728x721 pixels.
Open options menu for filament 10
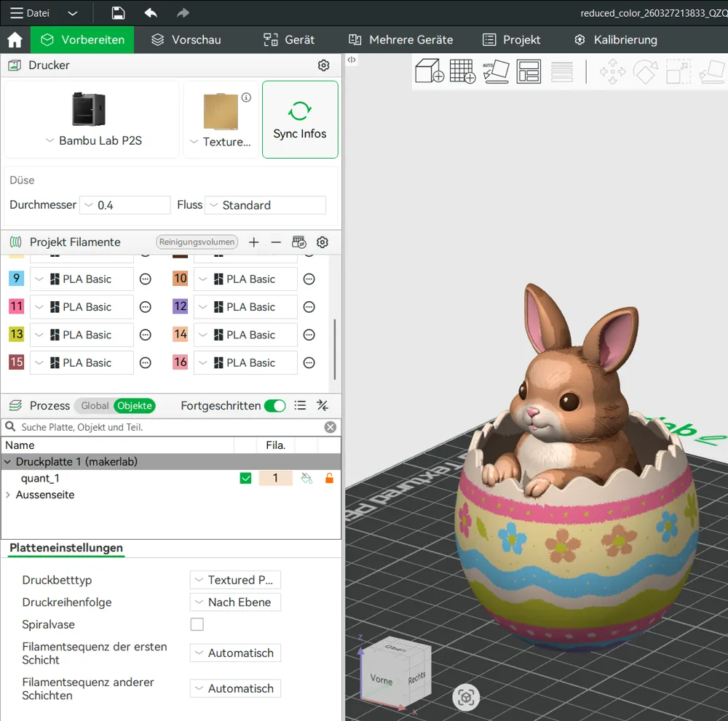click(x=309, y=279)
